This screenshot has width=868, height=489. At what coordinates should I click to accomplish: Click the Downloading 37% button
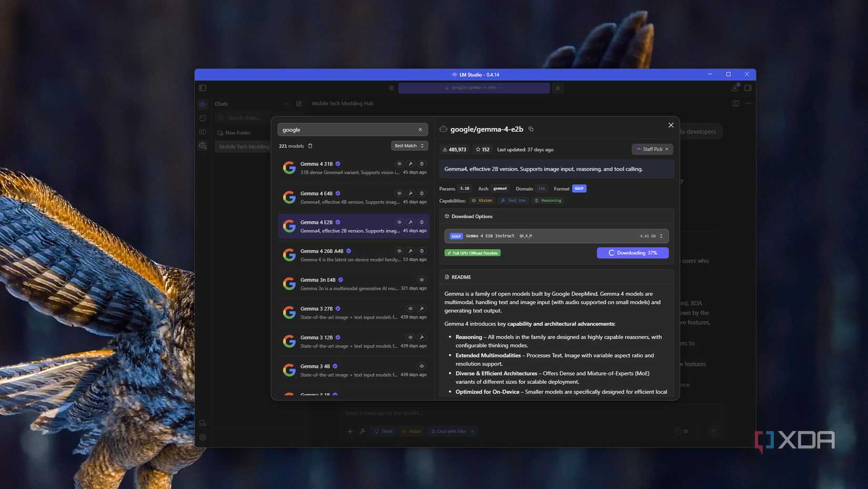[x=633, y=253]
